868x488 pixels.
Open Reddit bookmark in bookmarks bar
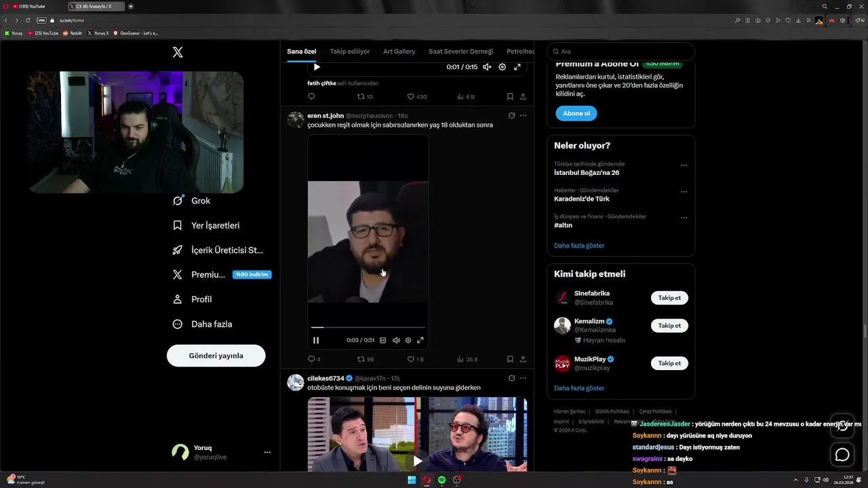73,33
